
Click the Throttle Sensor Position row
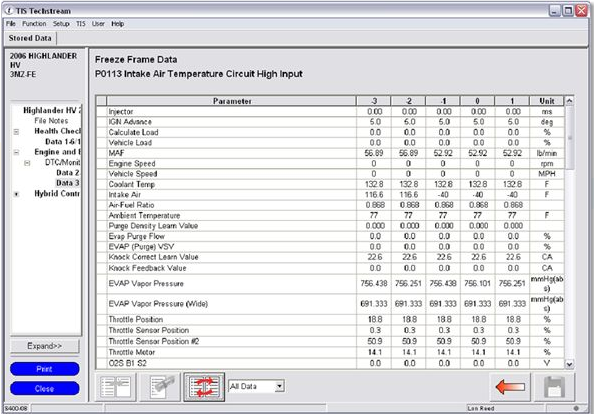click(330, 330)
